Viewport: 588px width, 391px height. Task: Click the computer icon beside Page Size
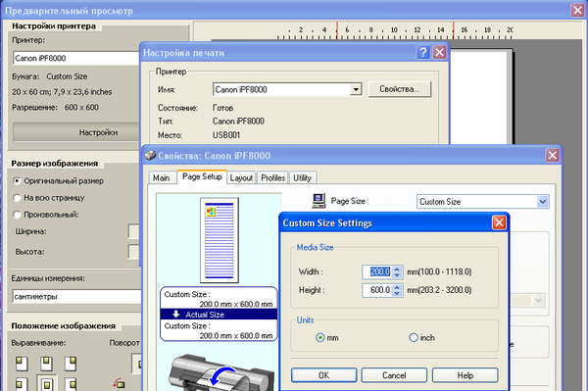coord(318,201)
